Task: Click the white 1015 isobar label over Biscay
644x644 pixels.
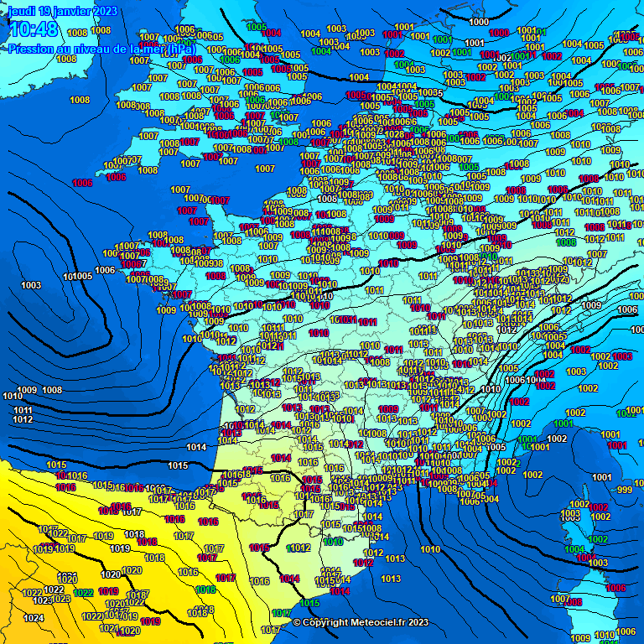Action: 179,465
